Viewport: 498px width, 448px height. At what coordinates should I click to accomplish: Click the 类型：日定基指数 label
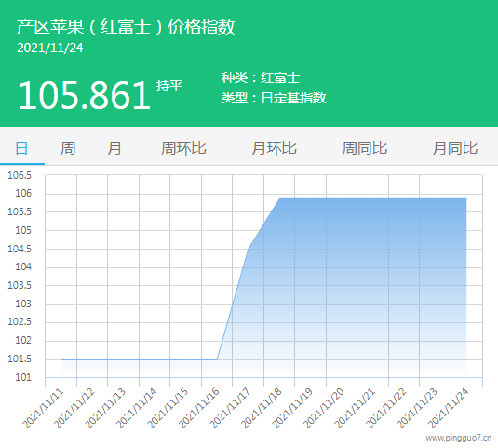tap(274, 98)
